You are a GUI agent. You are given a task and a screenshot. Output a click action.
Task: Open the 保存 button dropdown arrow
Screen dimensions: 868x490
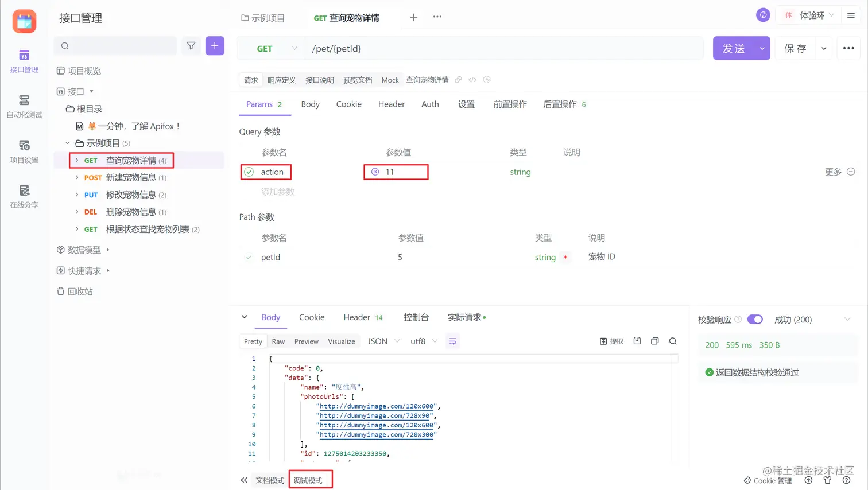pyautogui.click(x=824, y=49)
